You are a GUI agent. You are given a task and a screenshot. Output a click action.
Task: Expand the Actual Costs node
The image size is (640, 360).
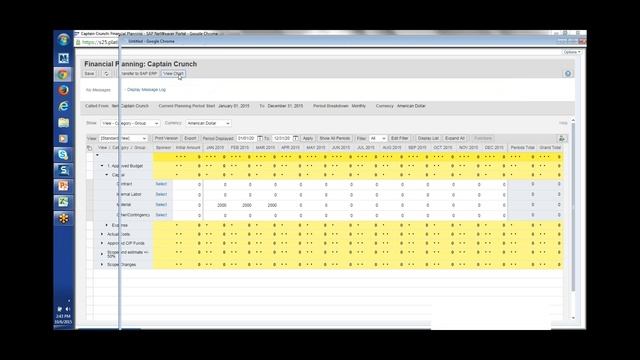[102, 234]
